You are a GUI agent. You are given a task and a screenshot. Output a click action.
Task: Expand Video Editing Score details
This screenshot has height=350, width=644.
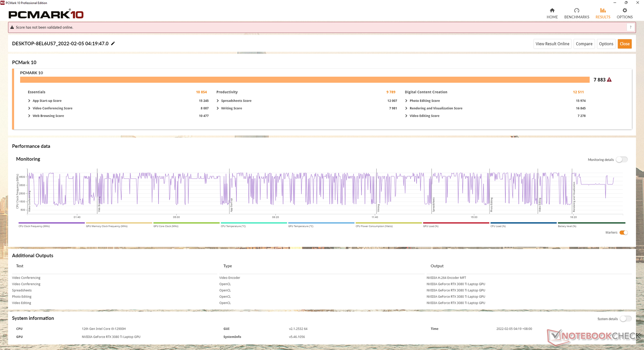tap(406, 116)
